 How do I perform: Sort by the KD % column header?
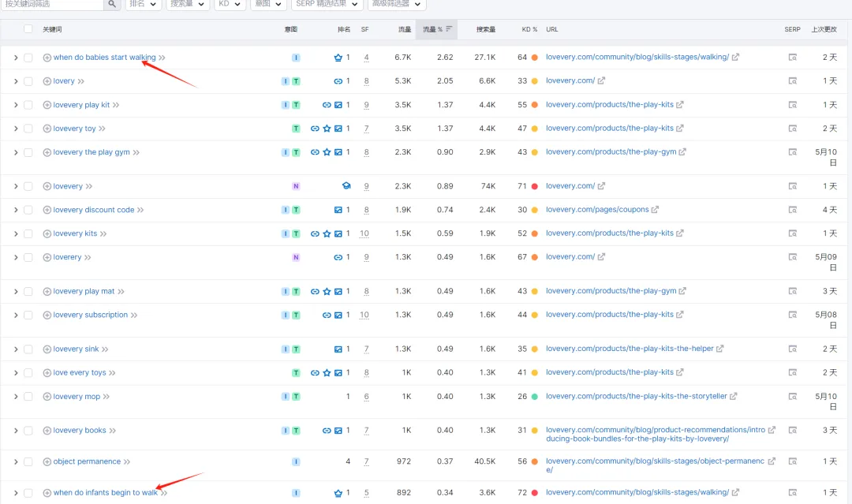[529, 29]
